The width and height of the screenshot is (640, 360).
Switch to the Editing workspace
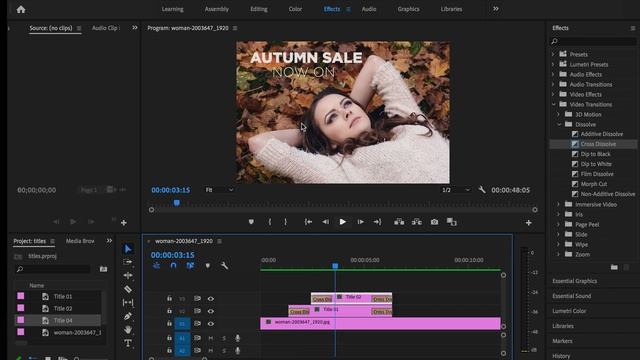pos(259,9)
